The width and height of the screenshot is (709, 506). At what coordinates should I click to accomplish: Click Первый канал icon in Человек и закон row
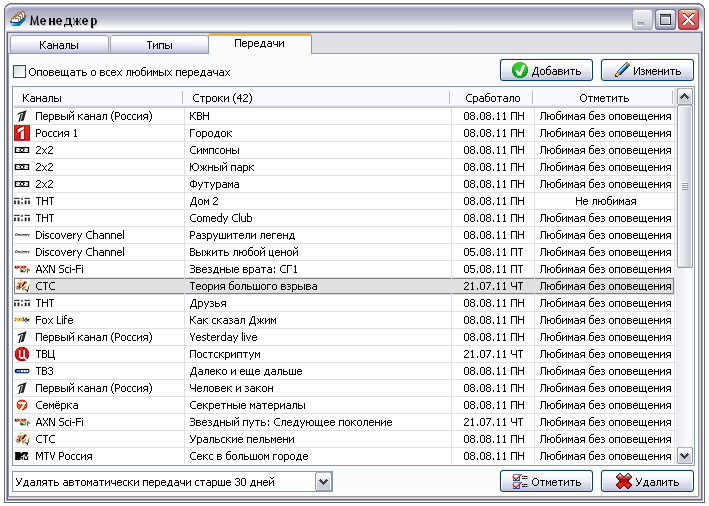coord(22,388)
